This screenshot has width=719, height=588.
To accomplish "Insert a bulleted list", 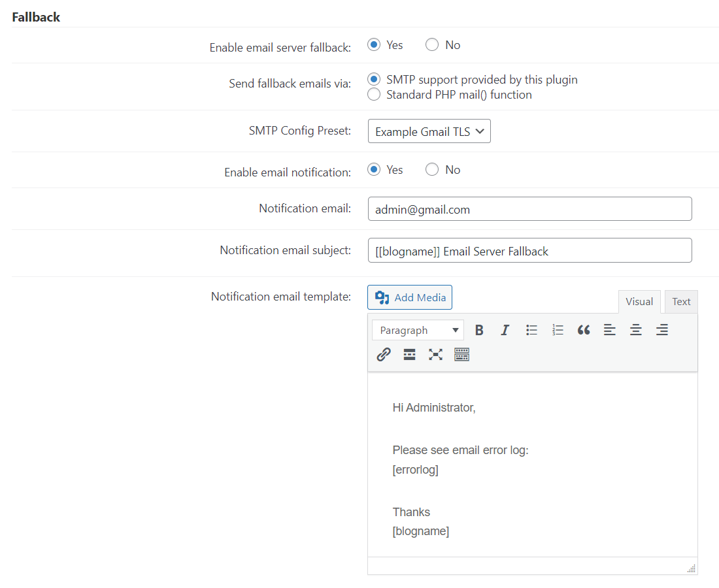I will pos(531,330).
